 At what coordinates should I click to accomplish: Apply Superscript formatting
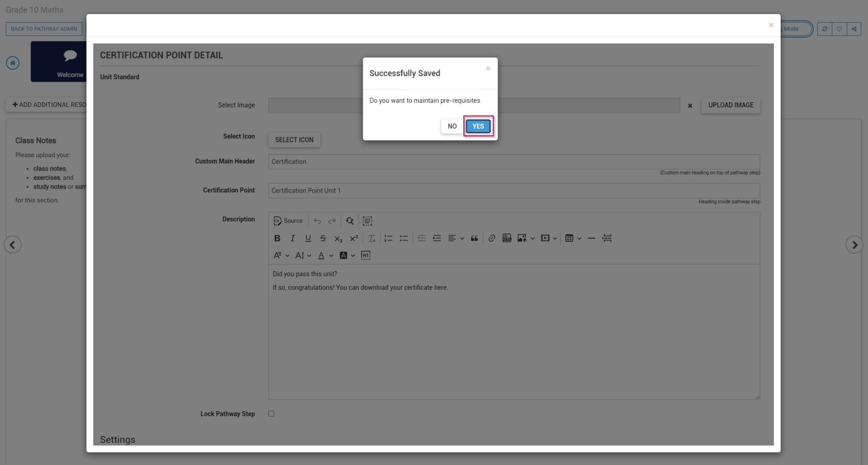pos(354,238)
